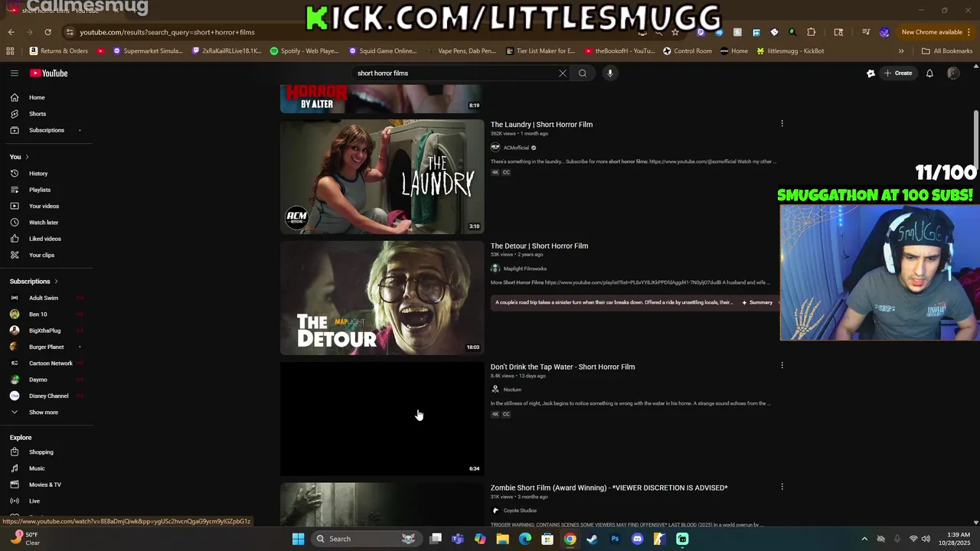This screenshot has height=551, width=980.
Task: Open Don't Drink the Tap Water video title
Action: pos(563,367)
